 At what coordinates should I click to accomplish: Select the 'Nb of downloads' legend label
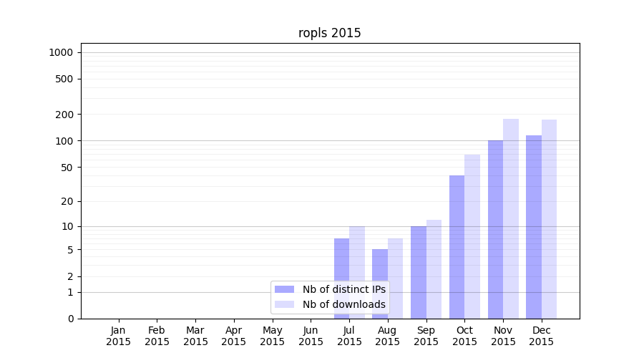coord(343,304)
